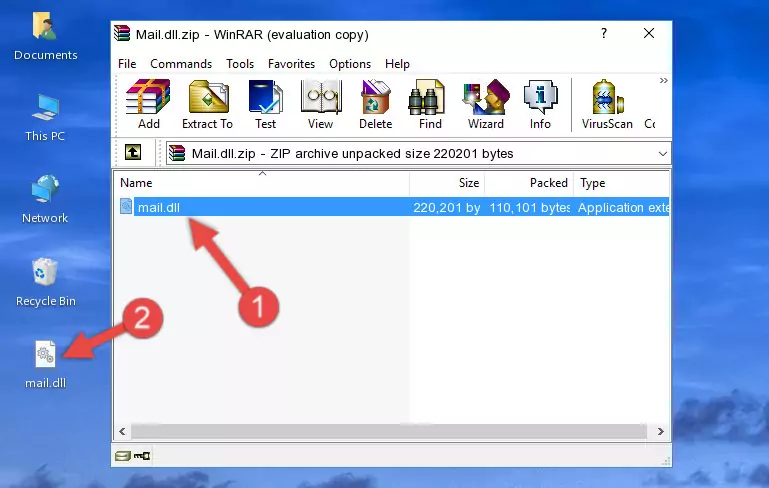Viewport: 769px width, 488px height.
Task: Show more toolbar buttons chevron
Action: tap(664, 80)
